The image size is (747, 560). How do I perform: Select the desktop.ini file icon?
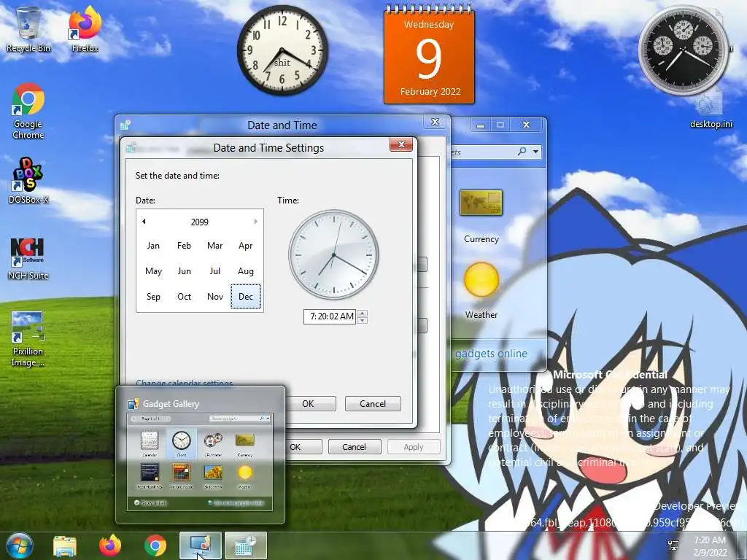coord(711,111)
